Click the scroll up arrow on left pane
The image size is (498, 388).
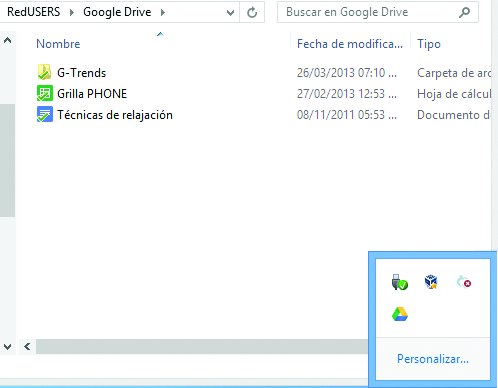7,41
